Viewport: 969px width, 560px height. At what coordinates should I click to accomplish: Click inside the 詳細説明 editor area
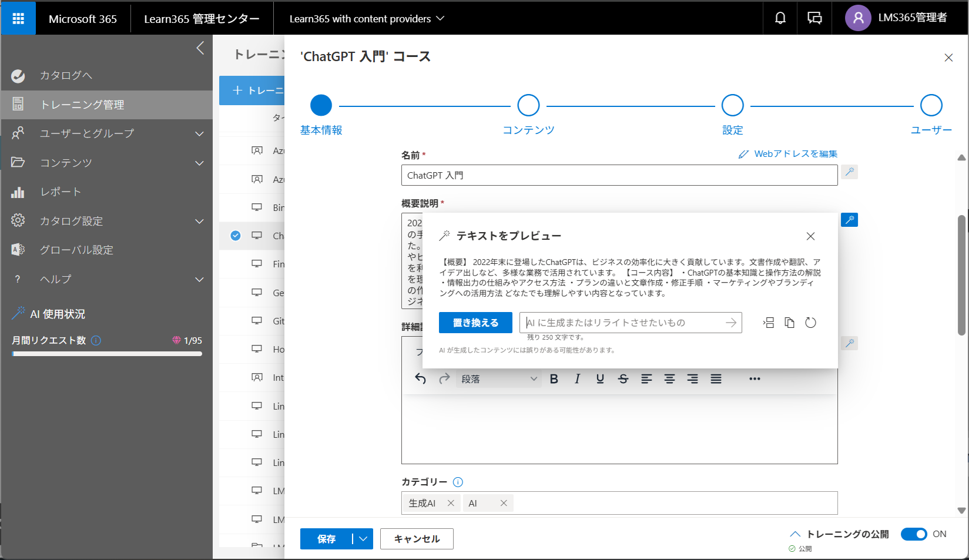pyautogui.click(x=619, y=429)
